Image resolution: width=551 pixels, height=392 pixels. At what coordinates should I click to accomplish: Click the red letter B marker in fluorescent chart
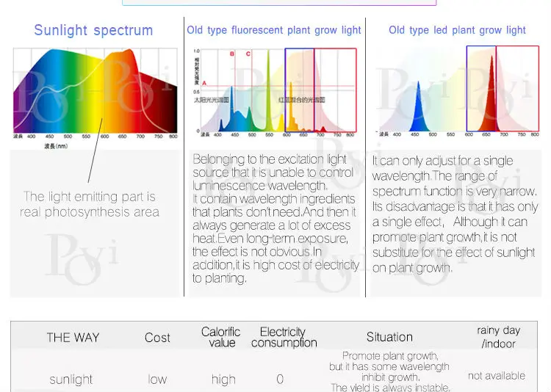coord(232,54)
